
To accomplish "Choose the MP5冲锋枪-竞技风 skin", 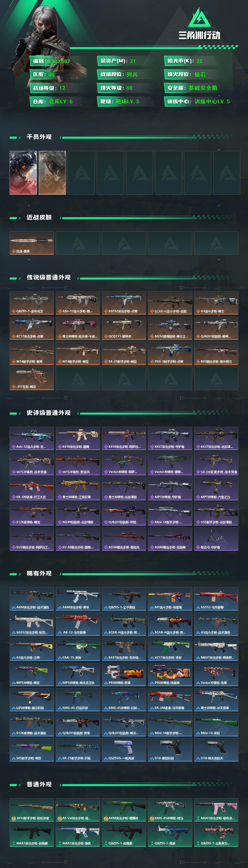I will click(x=78, y=464).
